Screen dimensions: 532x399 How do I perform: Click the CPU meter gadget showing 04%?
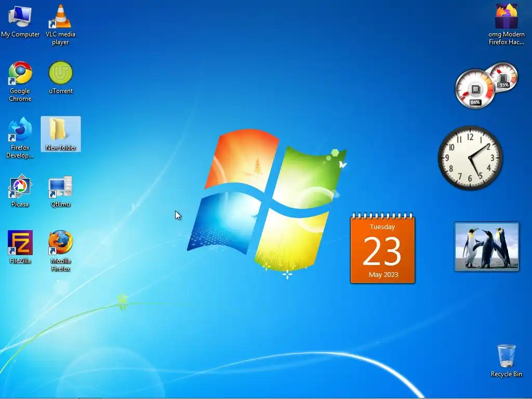click(475, 89)
